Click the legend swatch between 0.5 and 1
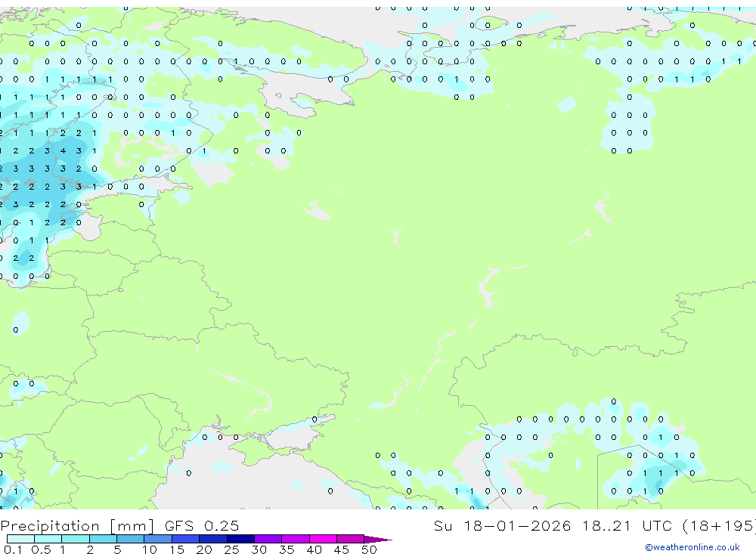The image size is (756, 554). 48,539
